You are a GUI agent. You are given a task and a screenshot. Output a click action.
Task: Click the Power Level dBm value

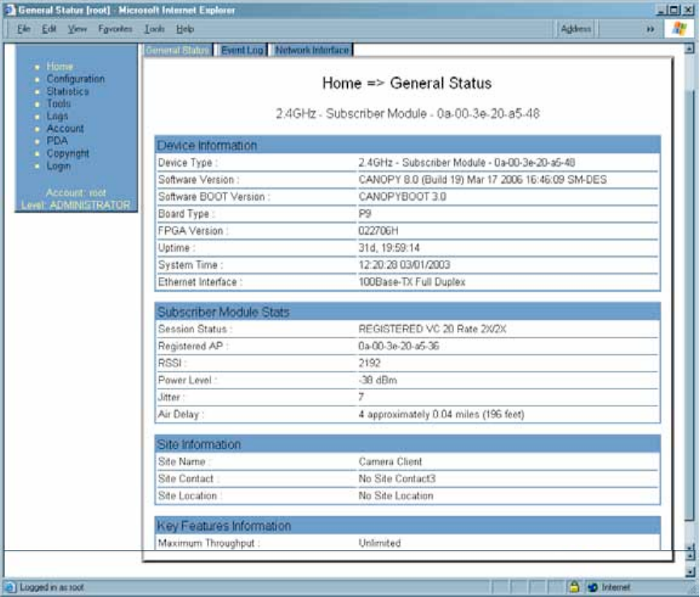[378, 380]
